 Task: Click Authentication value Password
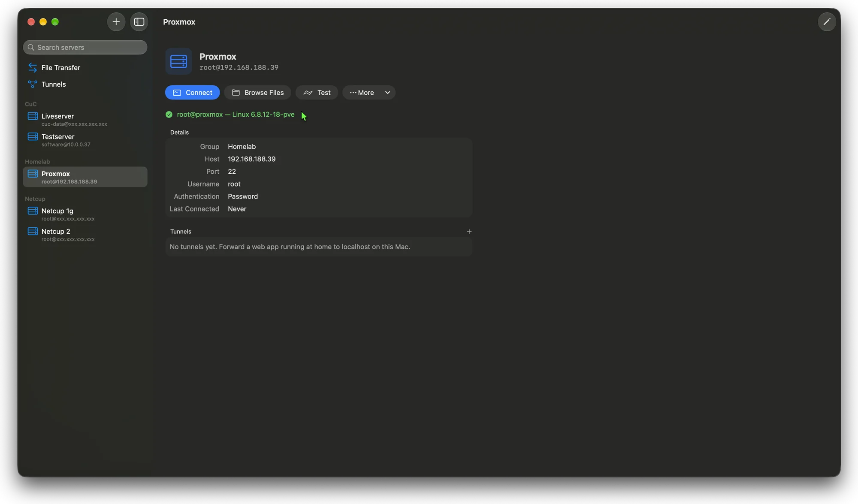(243, 196)
